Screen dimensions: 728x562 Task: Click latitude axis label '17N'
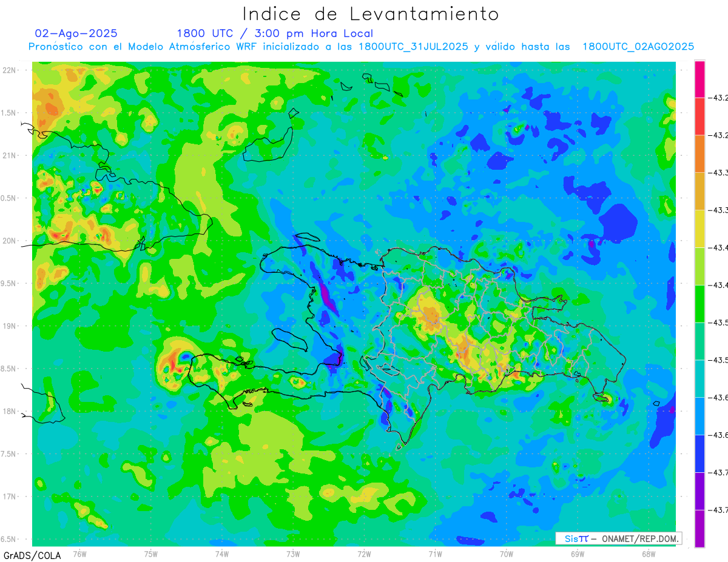9,497
